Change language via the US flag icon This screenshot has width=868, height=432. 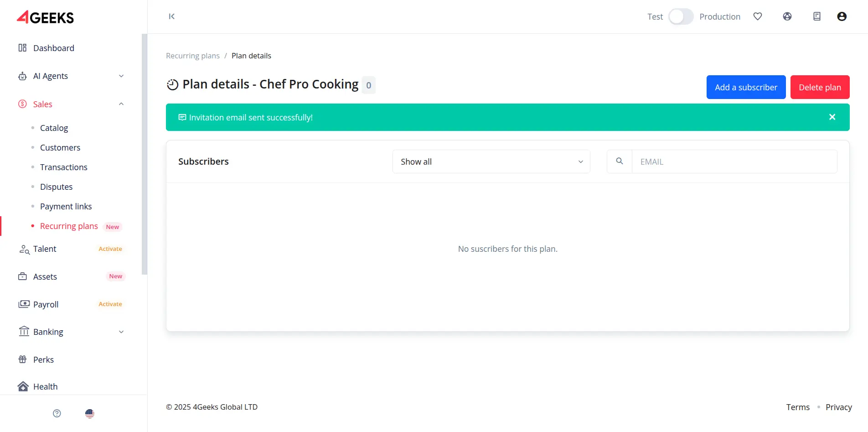pos(90,413)
